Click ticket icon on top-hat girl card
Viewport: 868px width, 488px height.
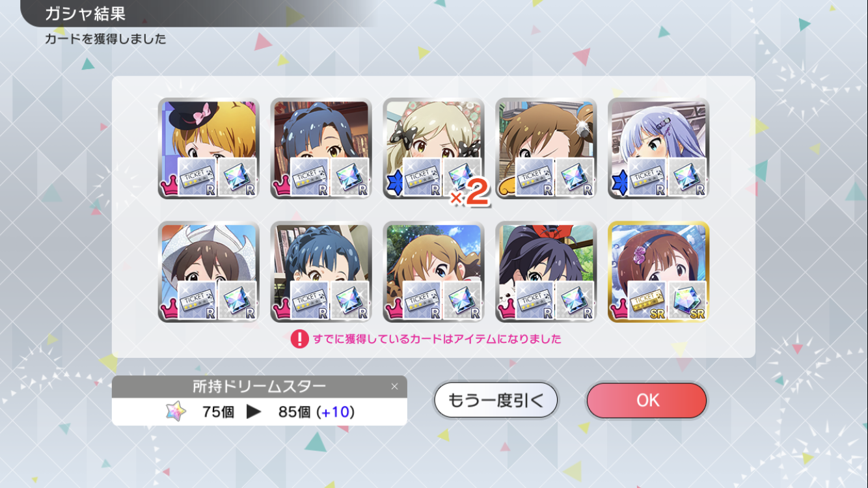click(197, 177)
